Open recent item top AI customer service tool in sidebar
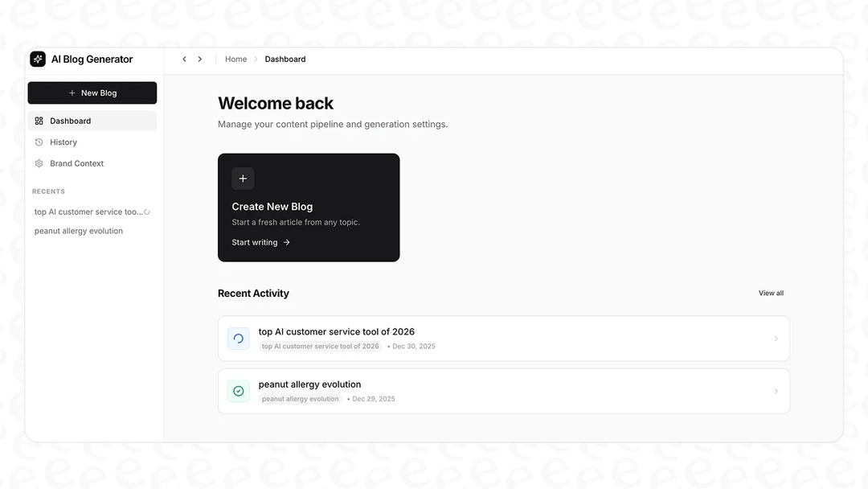The width and height of the screenshot is (868, 489). click(88, 212)
